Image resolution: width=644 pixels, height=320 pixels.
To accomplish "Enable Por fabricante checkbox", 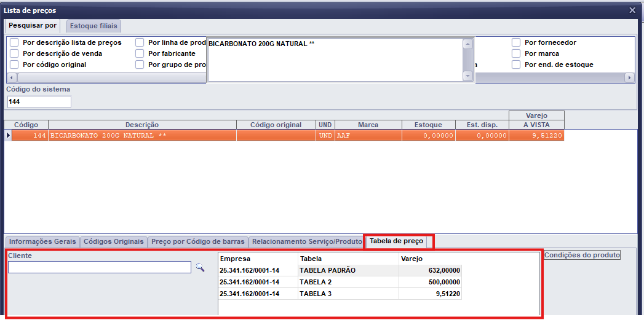I will (x=140, y=54).
